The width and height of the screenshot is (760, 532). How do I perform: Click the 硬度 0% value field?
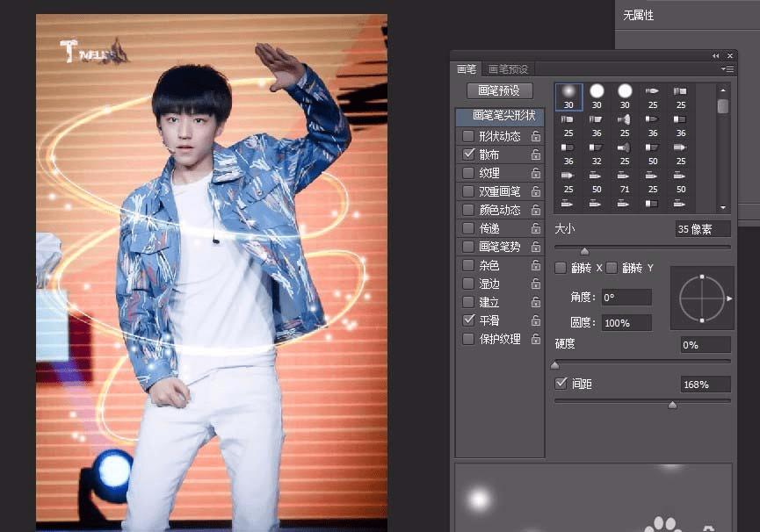coord(706,345)
